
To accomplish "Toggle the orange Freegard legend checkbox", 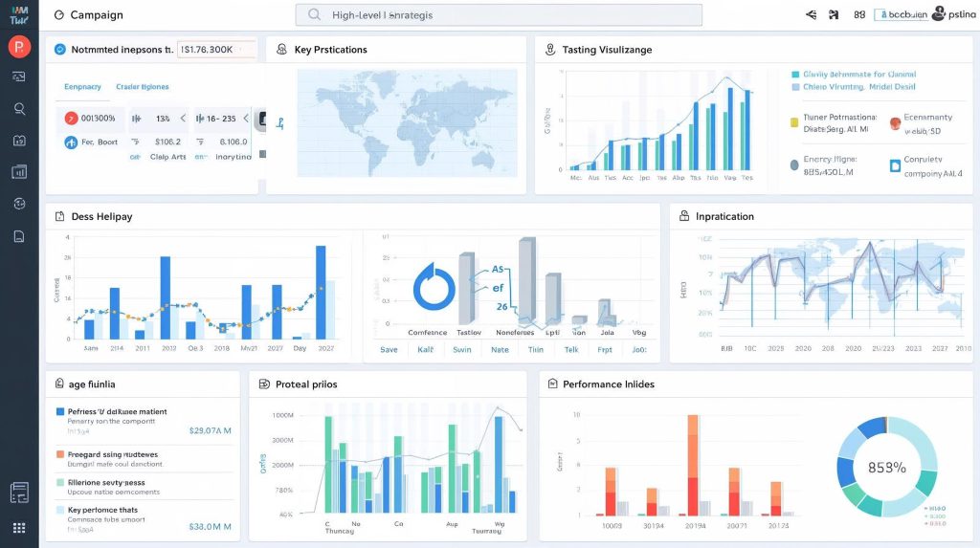I will (60, 455).
